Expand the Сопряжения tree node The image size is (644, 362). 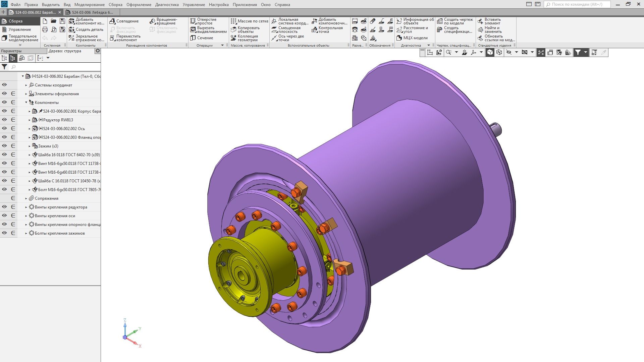tap(26, 198)
